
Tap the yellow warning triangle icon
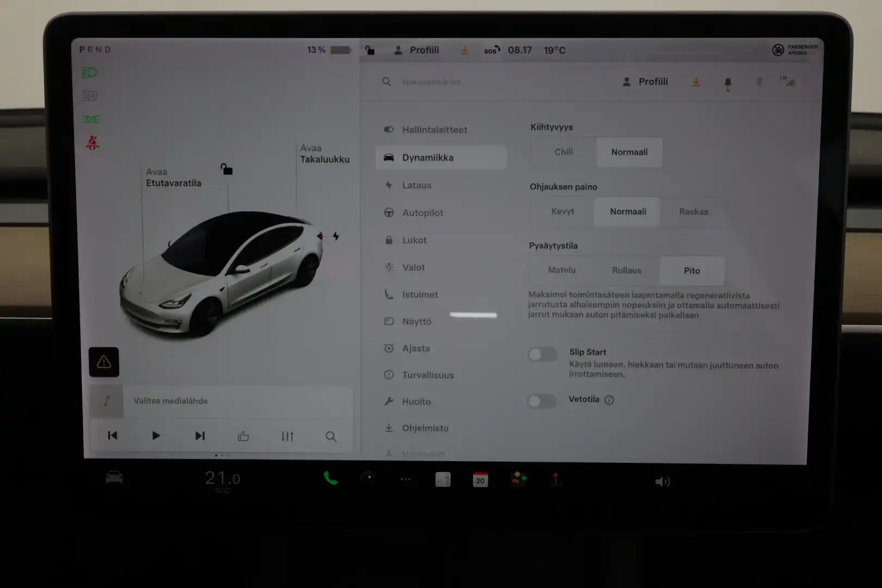pyautogui.click(x=104, y=362)
